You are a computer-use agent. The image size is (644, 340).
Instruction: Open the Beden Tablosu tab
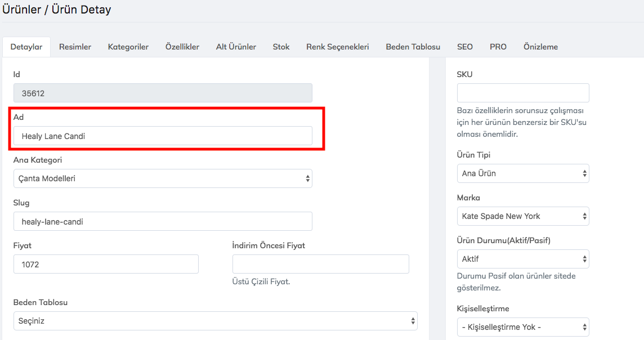(413, 47)
